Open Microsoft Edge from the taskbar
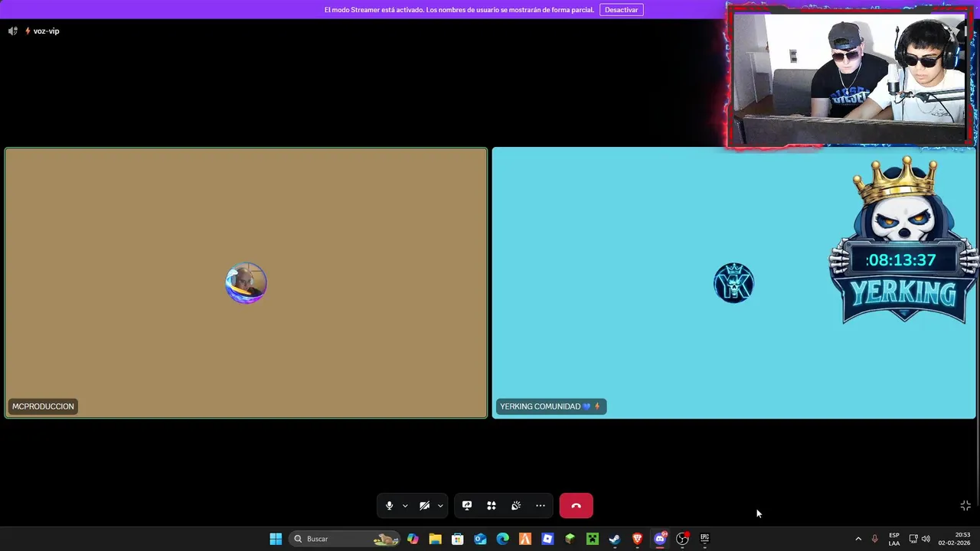980x551 pixels. [502, 539]
